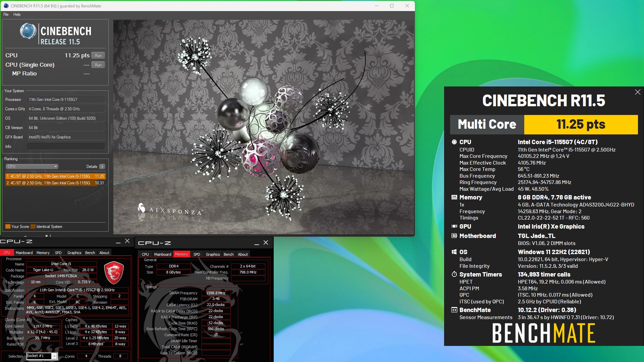Minimize the Cinebench window
Image resolution: width=644 pixels, height=362 pixels.
pos(377,6)
